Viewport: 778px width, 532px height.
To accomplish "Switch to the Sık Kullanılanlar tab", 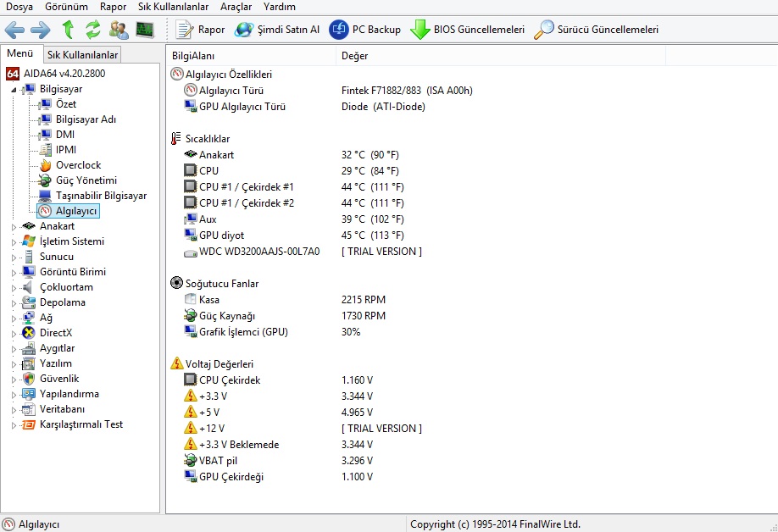I will [82, 55].
